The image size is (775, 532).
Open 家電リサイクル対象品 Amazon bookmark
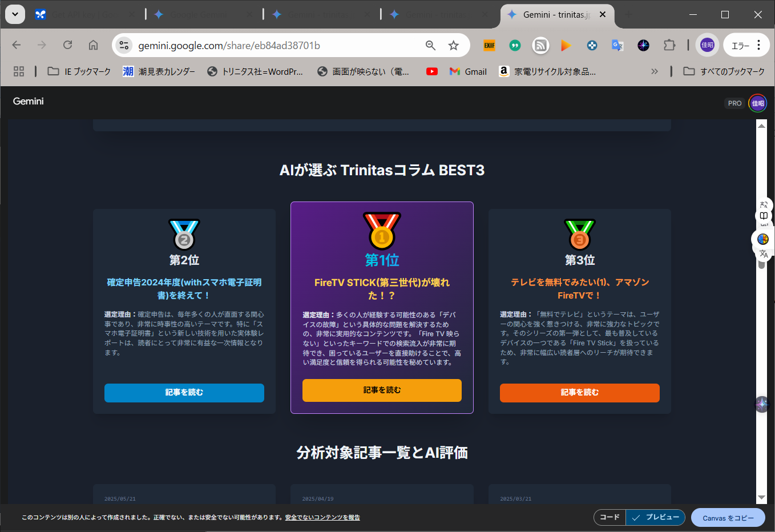click(547, 71)
